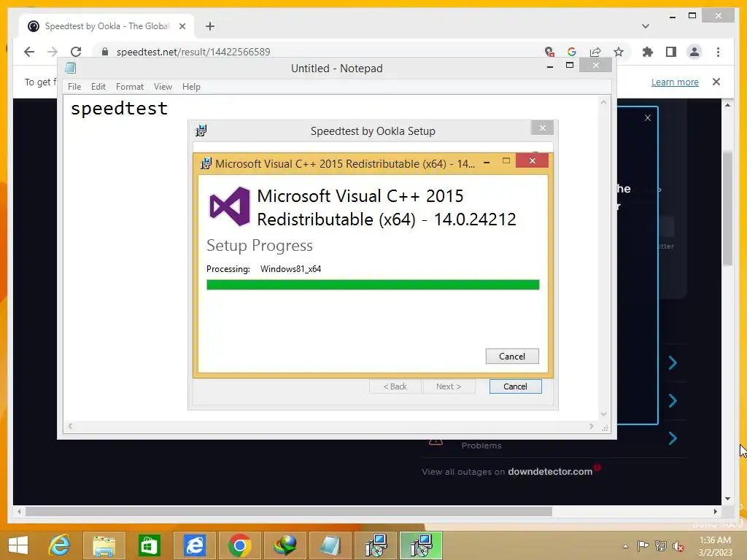Open the Windows Start button
747x560 pixels.
click(x=18, y=545)
